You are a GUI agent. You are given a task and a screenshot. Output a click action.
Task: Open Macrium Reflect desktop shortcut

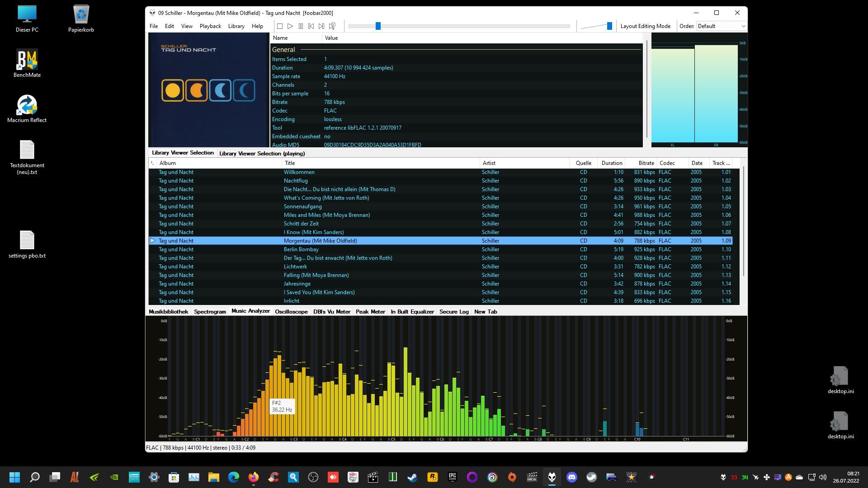pyautogui.click(x=27, y=109)
